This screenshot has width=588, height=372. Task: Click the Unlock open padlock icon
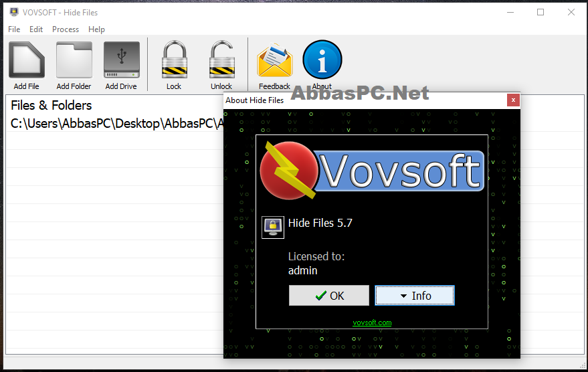[221, 60]
